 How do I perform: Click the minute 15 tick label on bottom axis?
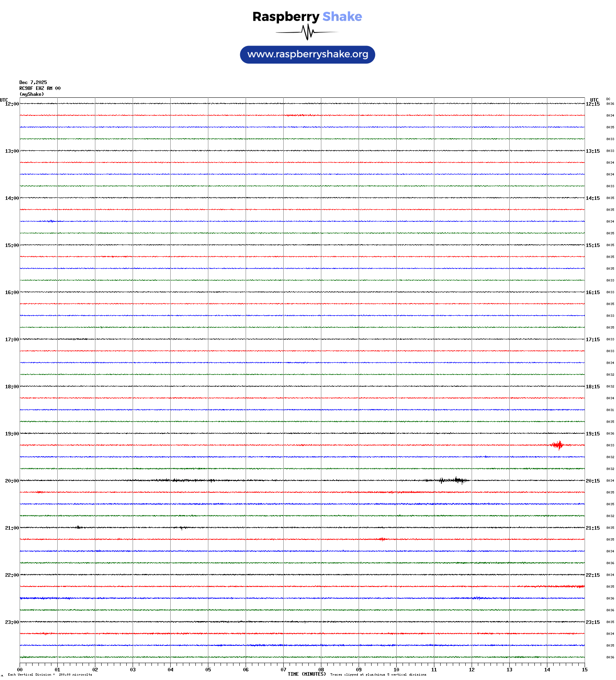point(584,670)
